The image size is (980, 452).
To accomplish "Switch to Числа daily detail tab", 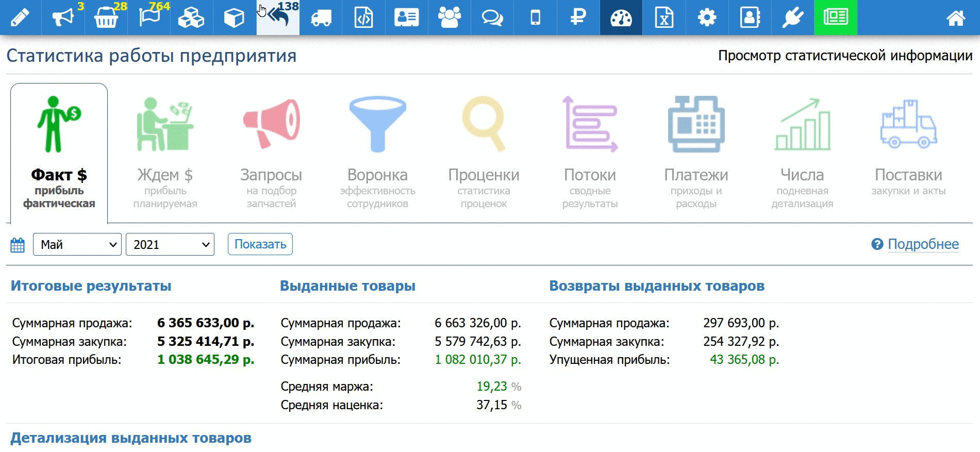I will (802, 153).
